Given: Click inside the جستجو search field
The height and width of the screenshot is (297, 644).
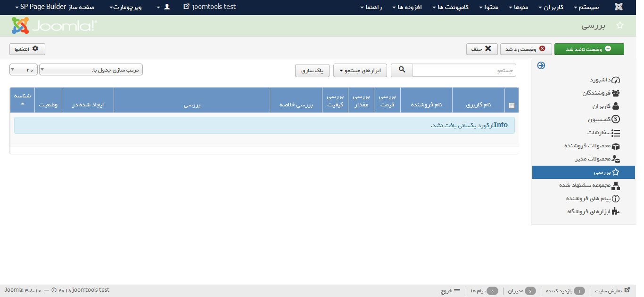Looking at the screenshot, I should [x=464, y=70].
